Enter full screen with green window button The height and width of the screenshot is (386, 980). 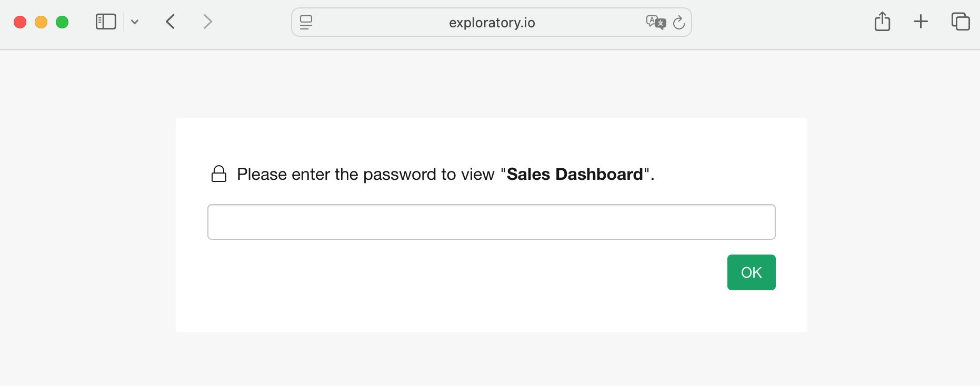tap(62, 22)
